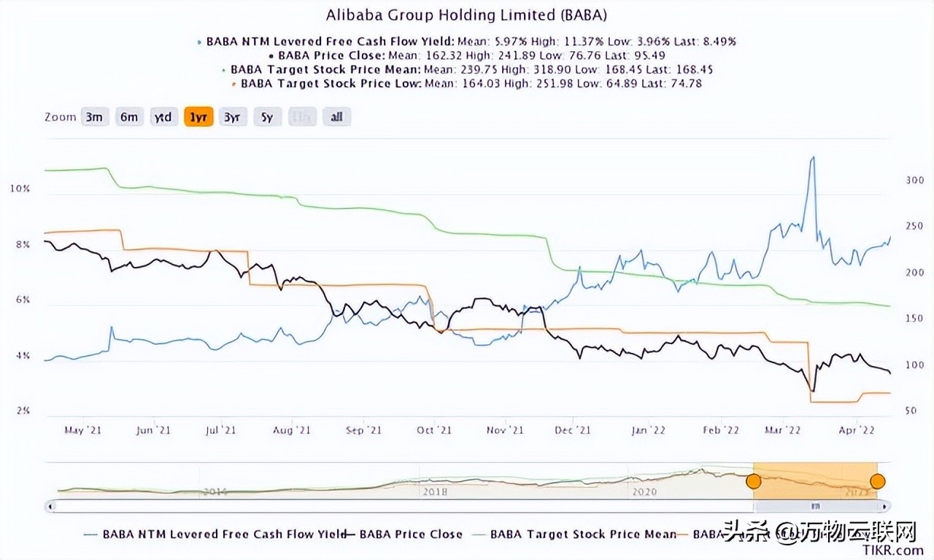Set chart zoom to 3m
This screenshot has height=560, width=934.
tap(93, 117)
